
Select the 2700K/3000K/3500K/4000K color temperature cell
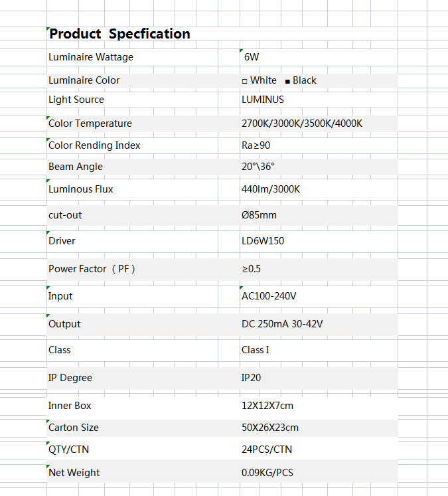[302, 124]
